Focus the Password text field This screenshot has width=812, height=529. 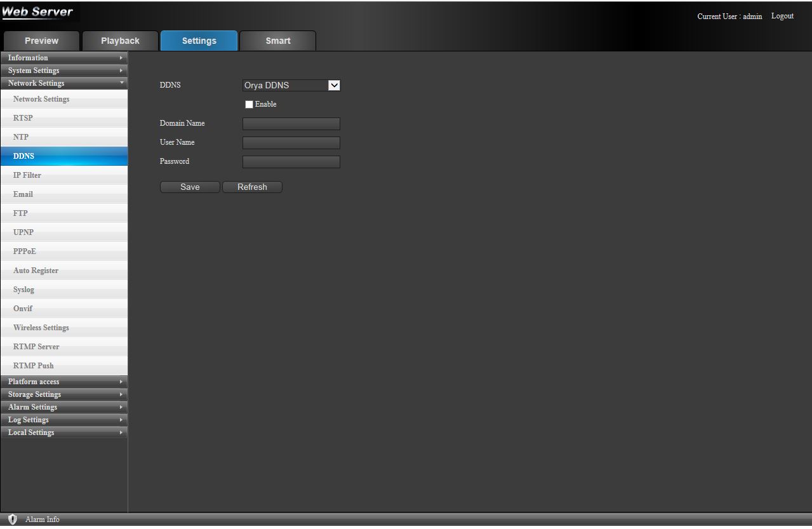[x=291, y=162]
